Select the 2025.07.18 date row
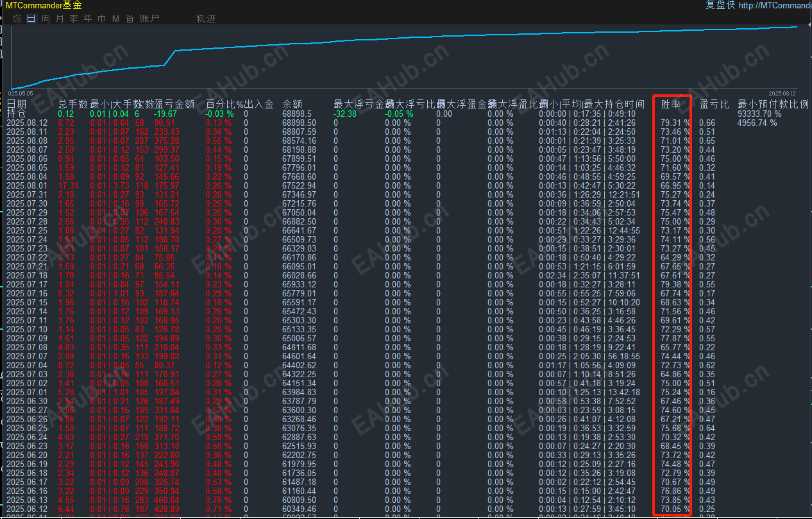Viewport: 812px width, 519px height. pos(27,275)
